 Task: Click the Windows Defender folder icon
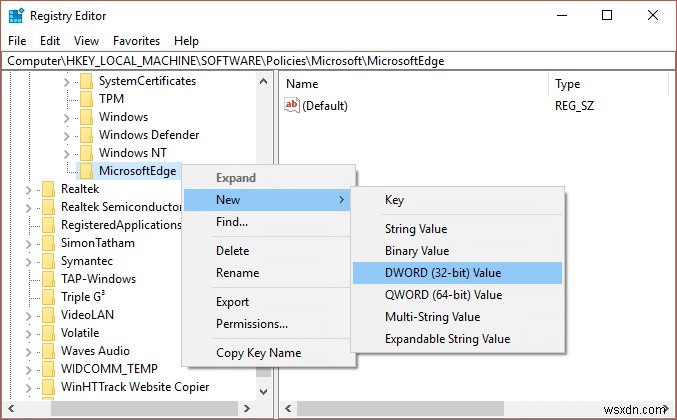tap(85, 135)
